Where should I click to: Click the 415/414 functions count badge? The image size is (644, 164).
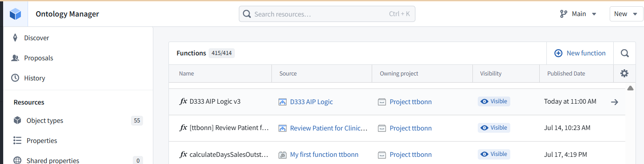click(222, 53)
